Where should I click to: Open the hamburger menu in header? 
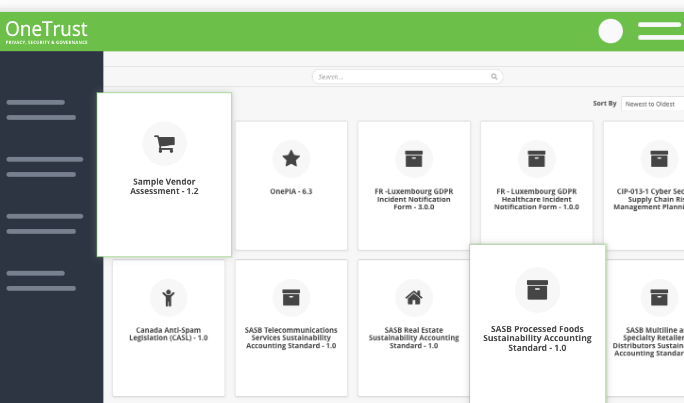(660, 31)
